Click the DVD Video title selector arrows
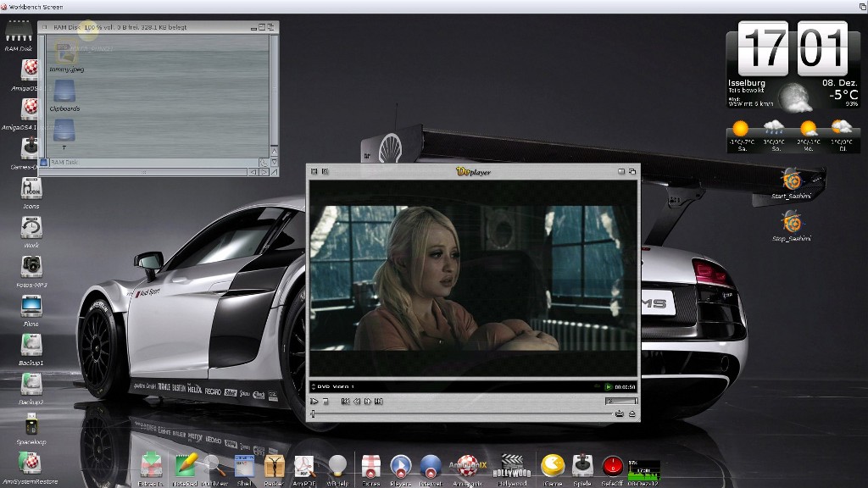The image size is (868, 488). [x=313, y=386]
